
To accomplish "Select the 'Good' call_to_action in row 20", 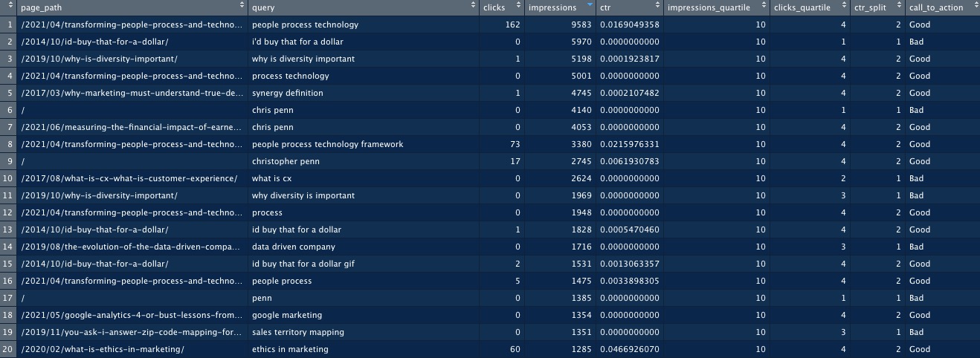I will pyautogui.click(x=920, y=349).
